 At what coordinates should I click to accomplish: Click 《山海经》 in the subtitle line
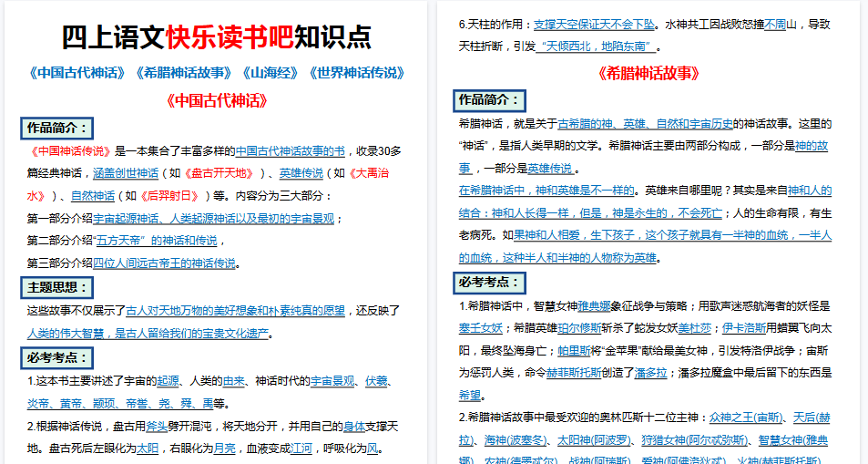pos(271,73)
